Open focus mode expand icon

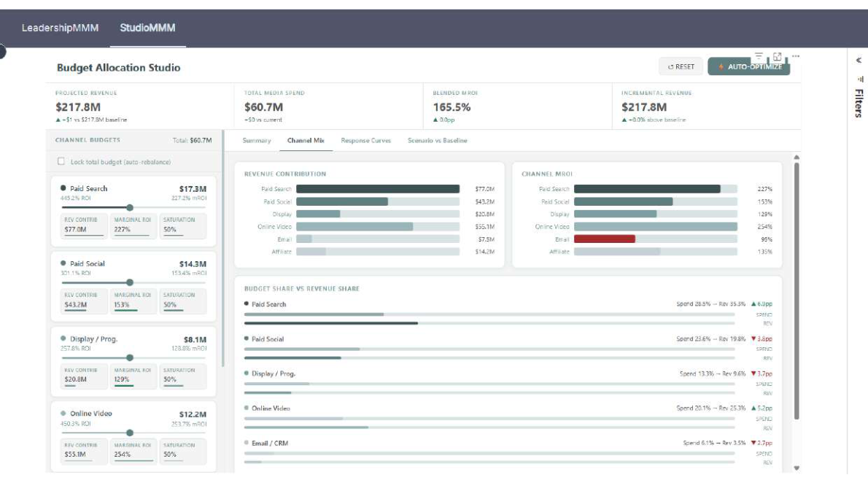point(778,56)
